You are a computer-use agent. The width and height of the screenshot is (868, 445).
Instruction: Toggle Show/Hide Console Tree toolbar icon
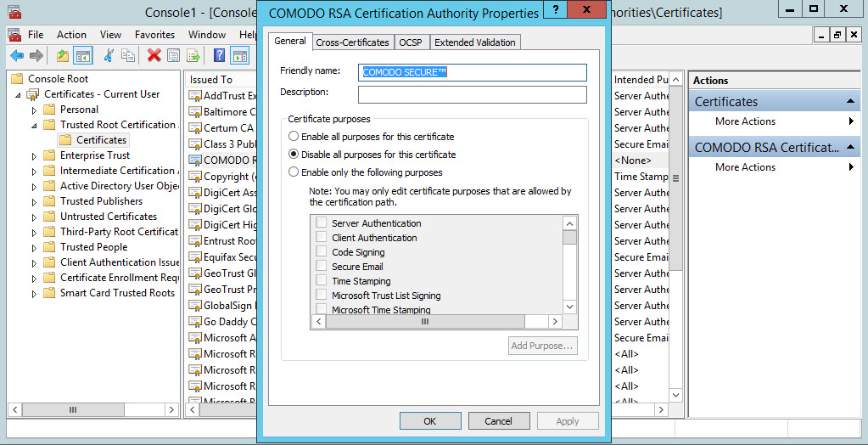click(83, 55)
